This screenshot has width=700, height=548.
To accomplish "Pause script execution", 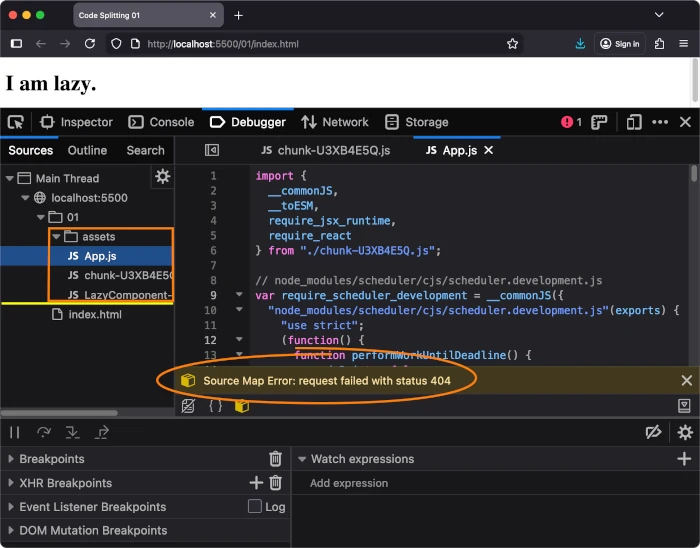I will click(15, 432).
